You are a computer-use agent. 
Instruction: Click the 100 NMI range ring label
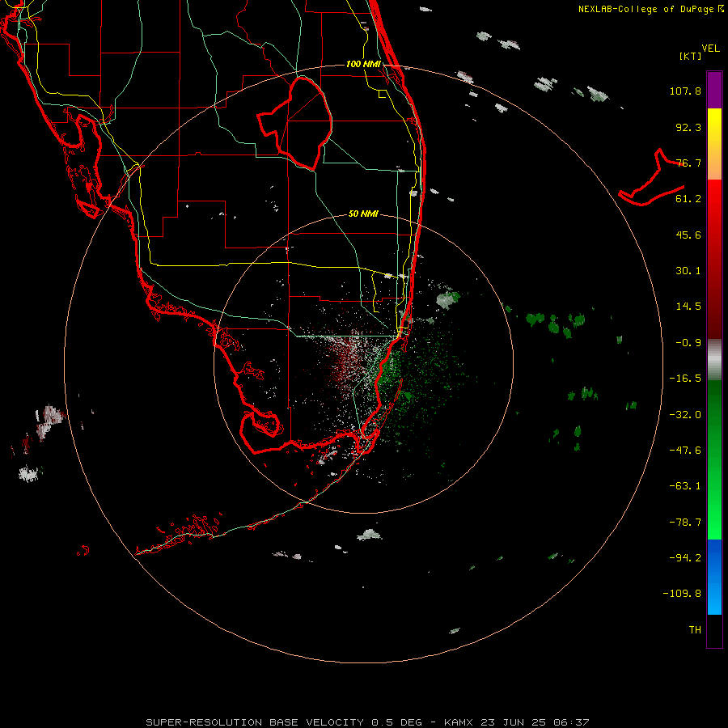coord(363,64)
